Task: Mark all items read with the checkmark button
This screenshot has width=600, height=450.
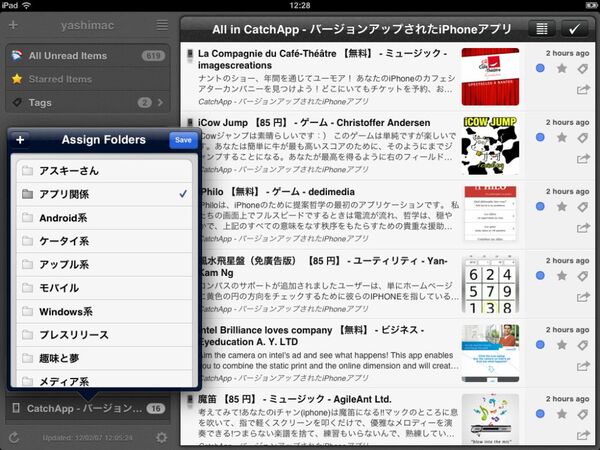Action: [x=574, y=29]
